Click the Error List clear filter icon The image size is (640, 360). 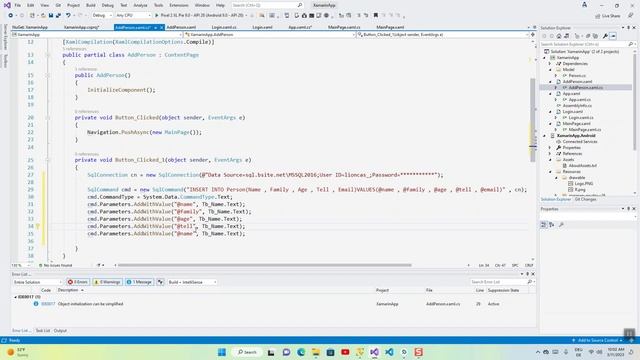[160, 282]
